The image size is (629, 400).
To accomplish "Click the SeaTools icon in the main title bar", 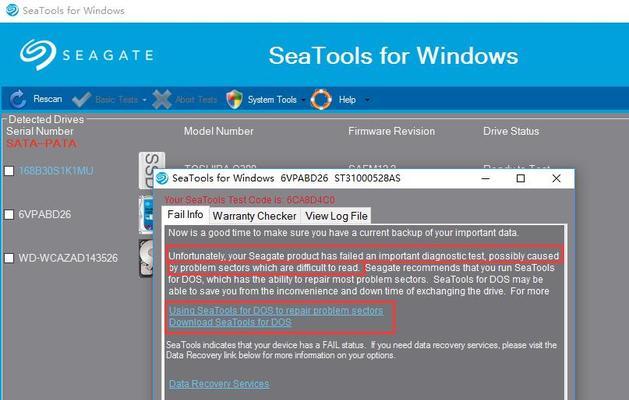I will click(12, 10).
